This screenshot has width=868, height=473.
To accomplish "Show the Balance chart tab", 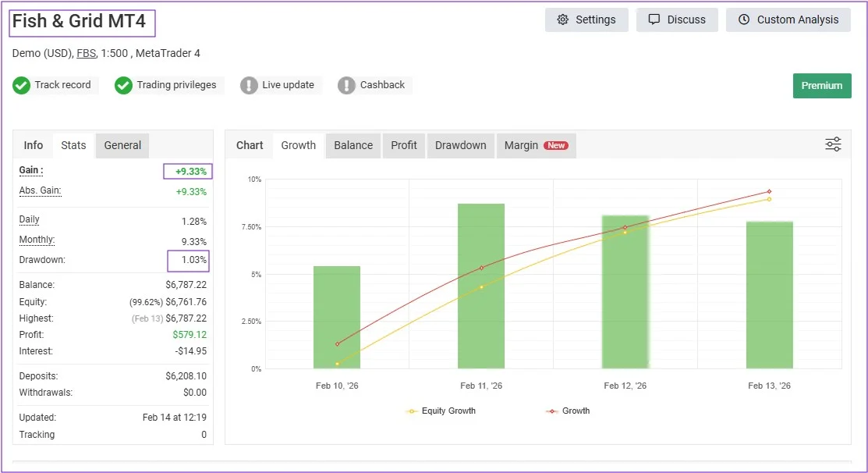I will coord(353,145).
